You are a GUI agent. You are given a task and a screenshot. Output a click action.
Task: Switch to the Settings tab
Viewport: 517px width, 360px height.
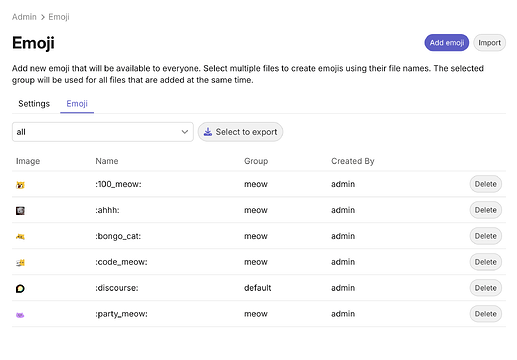coord(34,104)
